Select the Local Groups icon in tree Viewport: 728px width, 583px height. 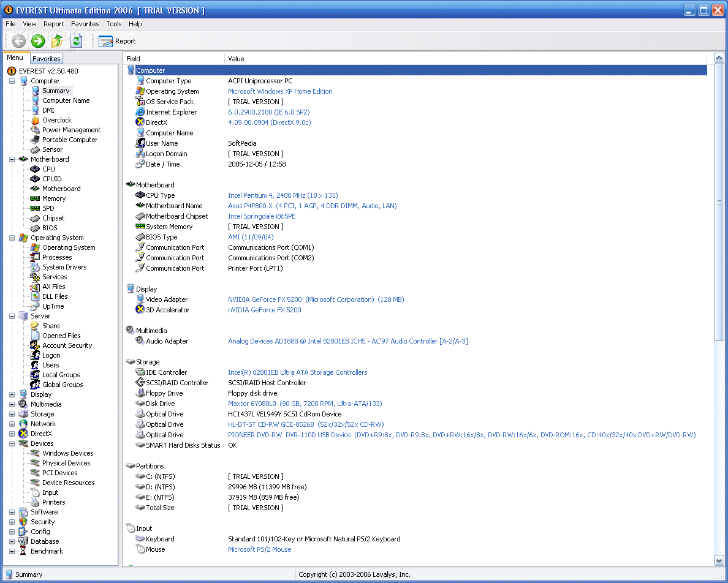[x=35, y=375]
